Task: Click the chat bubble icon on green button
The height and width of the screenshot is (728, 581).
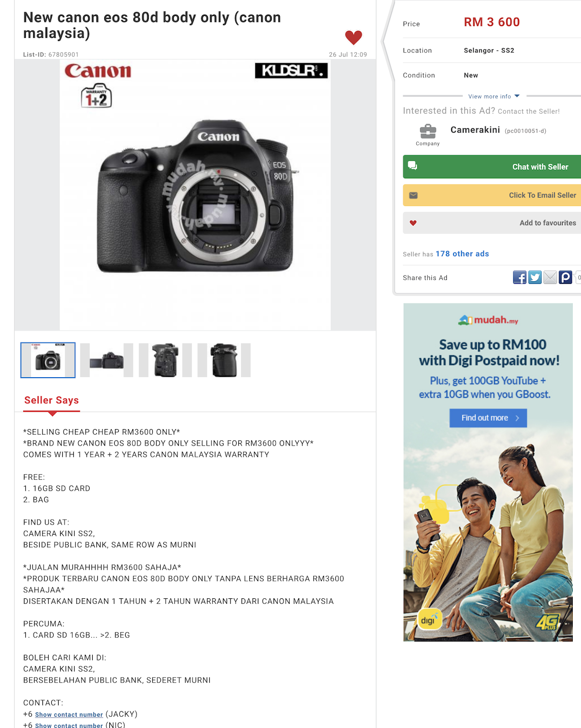Action: pos(413,166)
